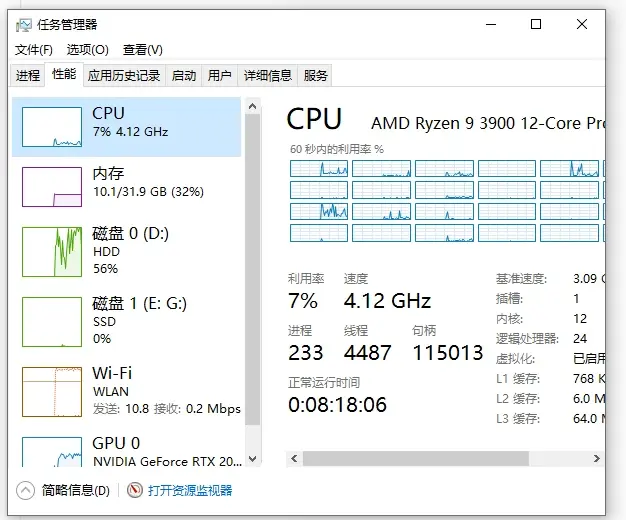Switch to the 详细信息 tab
626x520 pixels.
point(268,76)
